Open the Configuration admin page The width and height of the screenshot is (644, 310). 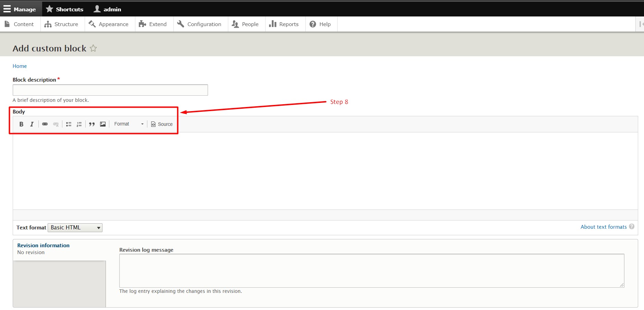(x=199, y=24)
